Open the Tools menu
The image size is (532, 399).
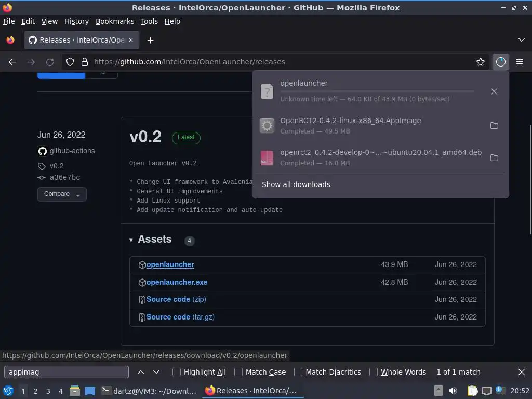click(x=149, y=21)
